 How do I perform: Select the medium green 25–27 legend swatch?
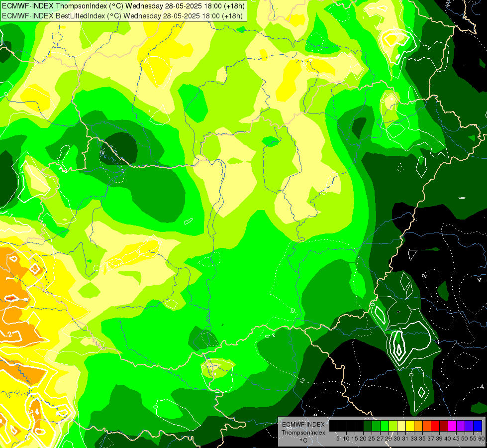[376, 426]
